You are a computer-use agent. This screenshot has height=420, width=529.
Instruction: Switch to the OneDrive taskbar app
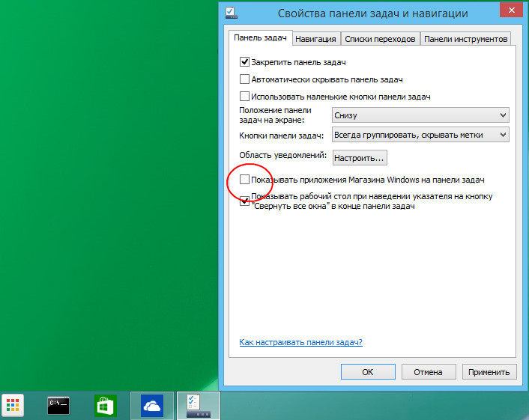click(152, 406)
